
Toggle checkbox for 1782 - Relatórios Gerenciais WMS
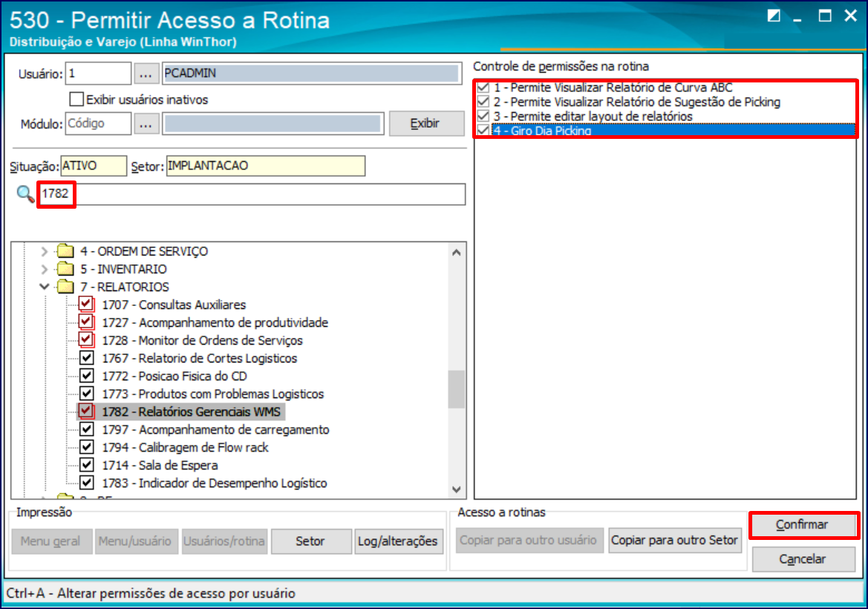click(x=86, y=411)
